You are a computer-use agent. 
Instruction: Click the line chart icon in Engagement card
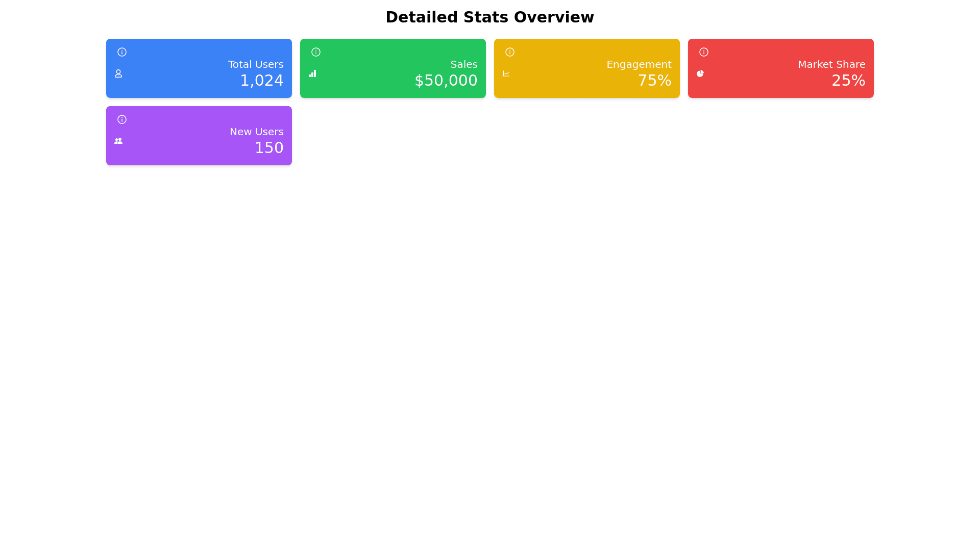pos(506,73)
